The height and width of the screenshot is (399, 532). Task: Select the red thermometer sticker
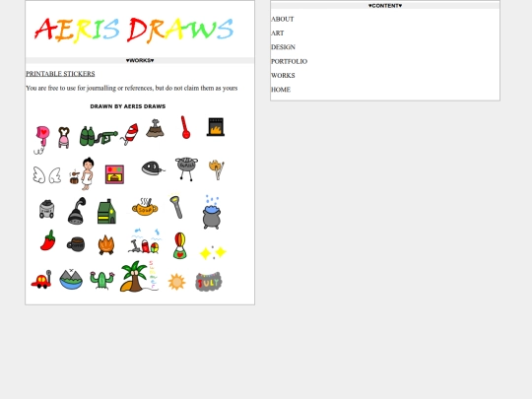pyautogui.click(x=185, y=127)
